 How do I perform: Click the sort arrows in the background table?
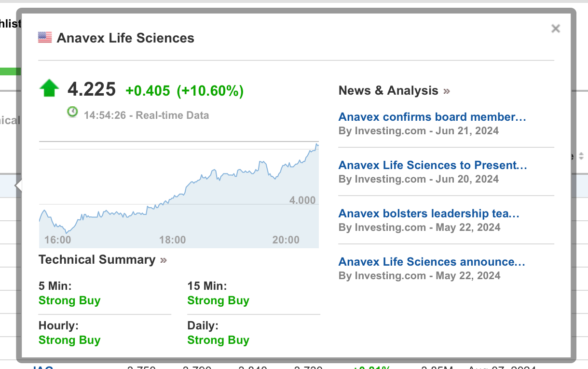581,156
